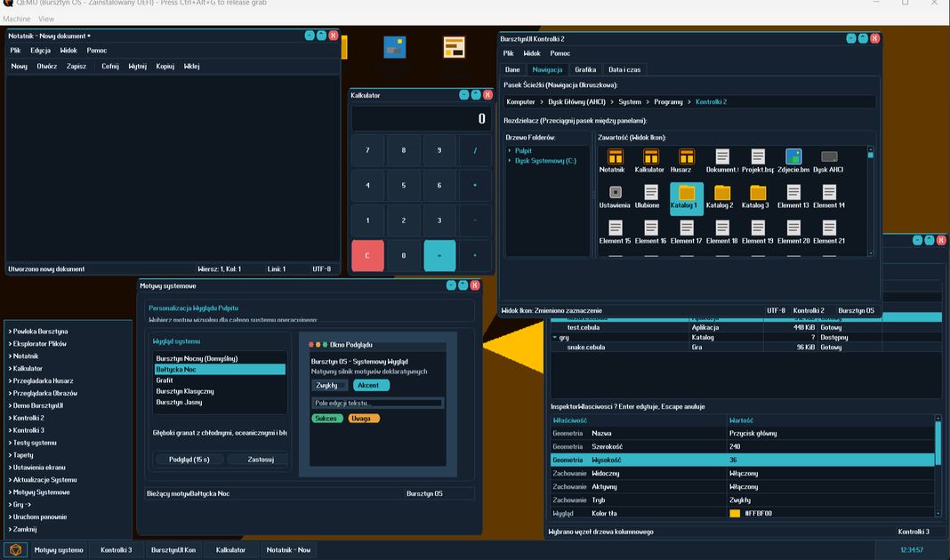Select the Katalog 2 folder icon

721,196
